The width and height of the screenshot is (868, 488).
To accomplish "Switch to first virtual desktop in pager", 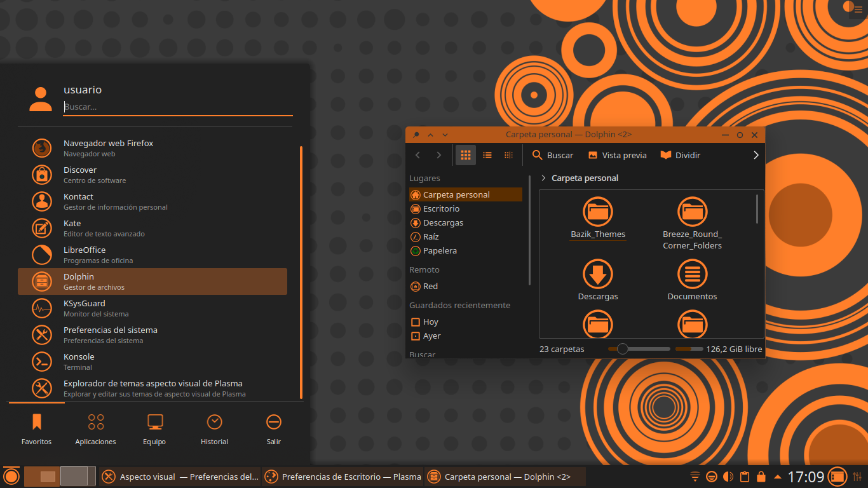I will 41,477.
